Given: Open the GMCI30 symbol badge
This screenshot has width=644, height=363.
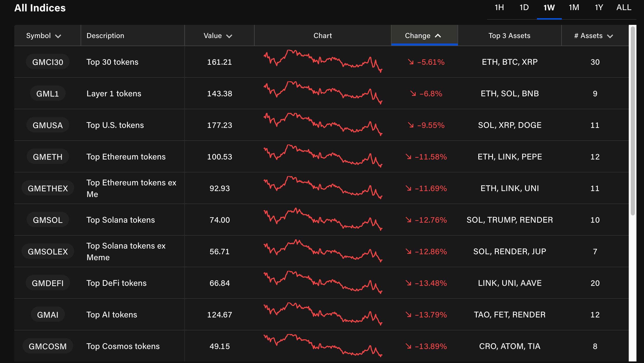Looking at the screenshot, I should (x=48, y=62).
